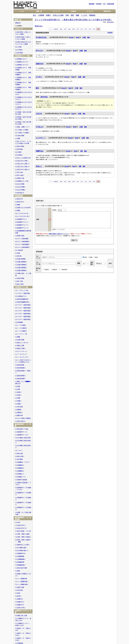This screenshot has height=644, width=129.
Task: Open the 小説検索 navigation tab
Action: (73, 11)
